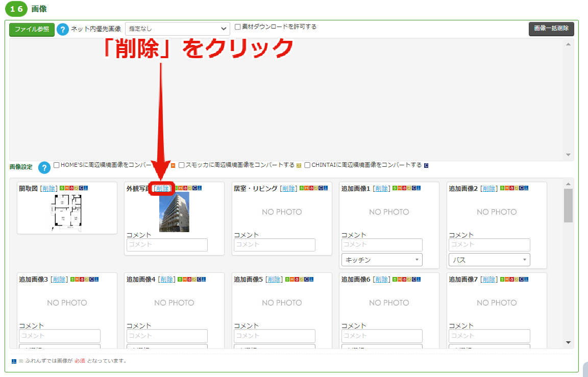Screen dimensions: 588x377
Task: Click the upload area scrollbar up arrow
Action: tap(568, 44)
